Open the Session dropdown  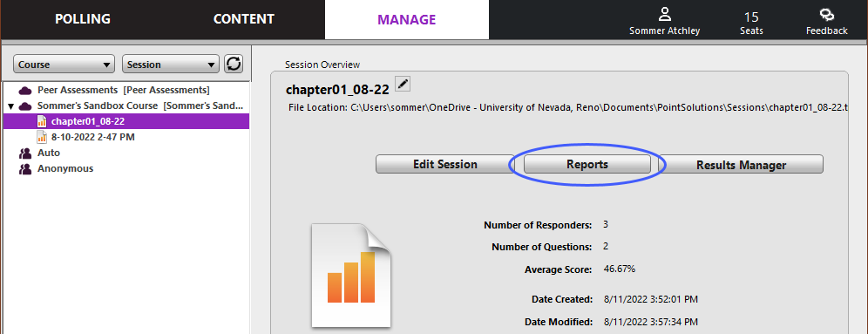171,65
